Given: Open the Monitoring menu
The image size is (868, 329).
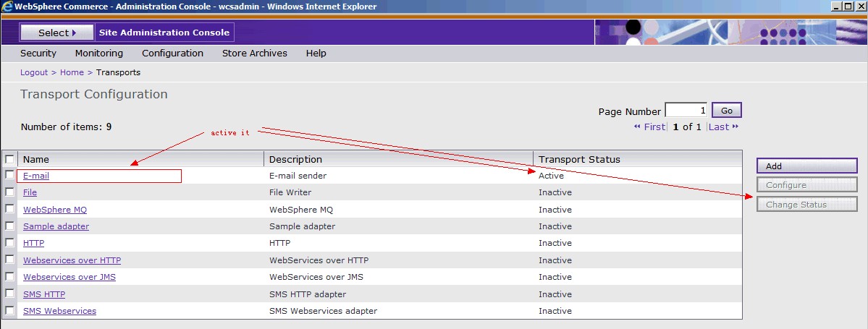Looking at the screenshot, I should click(99, 53).
